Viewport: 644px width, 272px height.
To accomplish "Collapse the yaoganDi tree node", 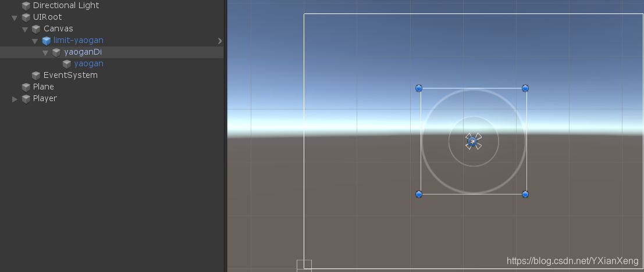I will tap(45, 52).
